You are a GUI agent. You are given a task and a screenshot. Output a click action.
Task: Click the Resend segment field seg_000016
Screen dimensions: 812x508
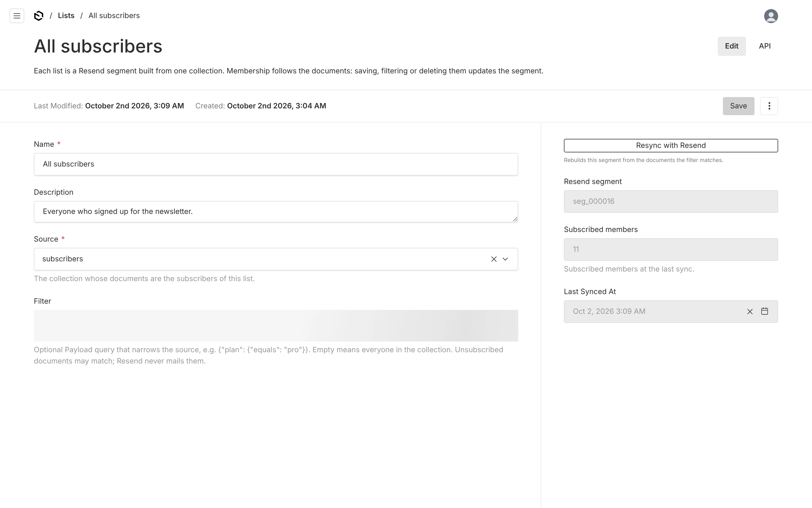tap(670, 202)
